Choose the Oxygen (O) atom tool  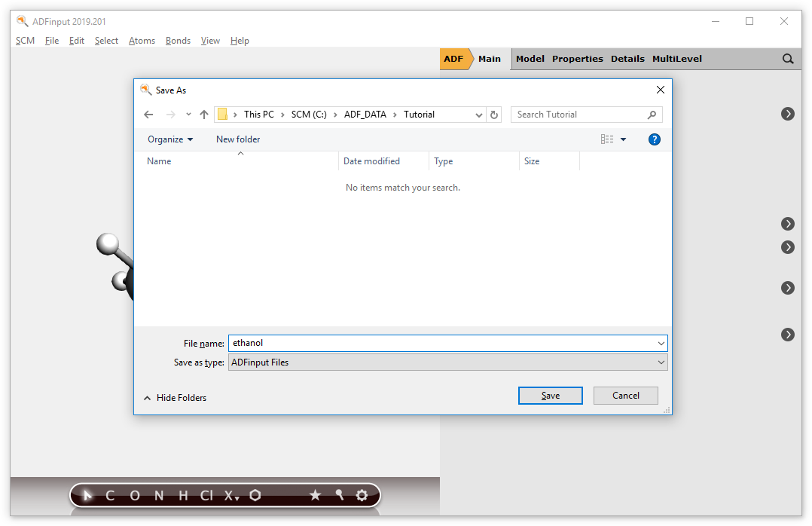pyautogui.click(x=135, y=495)
